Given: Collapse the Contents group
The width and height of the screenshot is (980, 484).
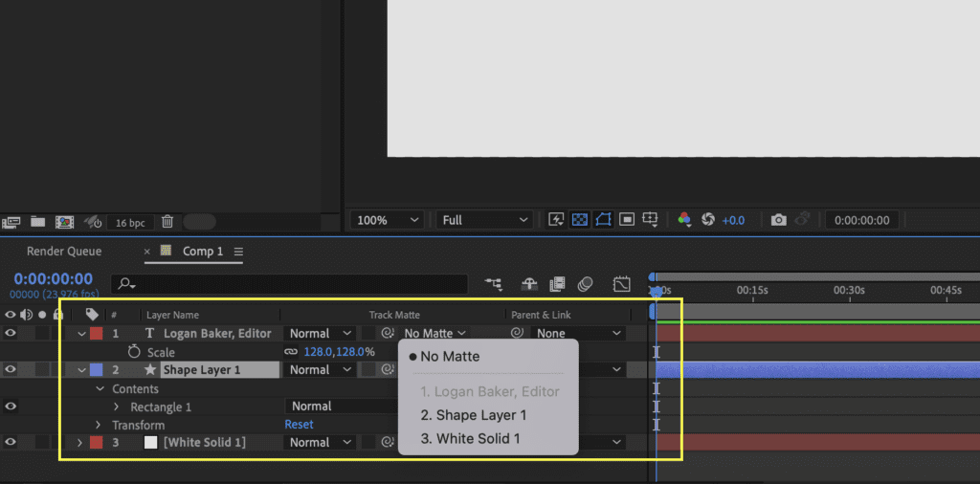Looking at the screenshot, I should click(100, 388).
